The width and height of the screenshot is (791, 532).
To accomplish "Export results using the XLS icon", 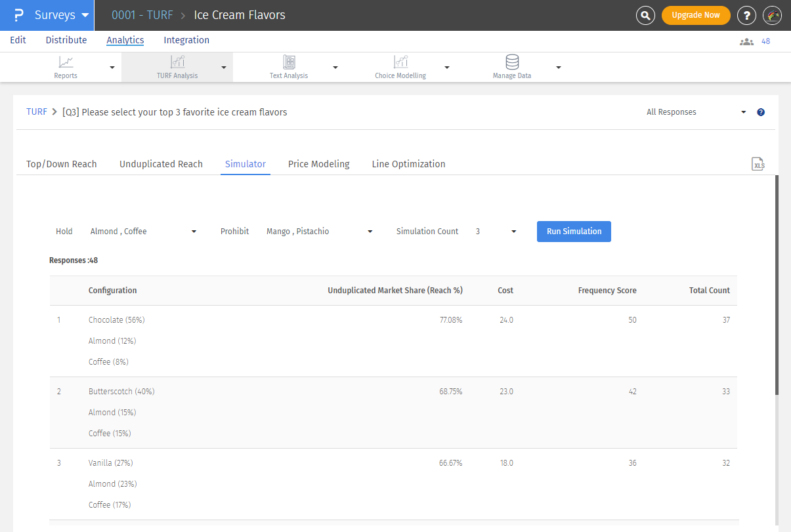I will (x=758, y=164).
